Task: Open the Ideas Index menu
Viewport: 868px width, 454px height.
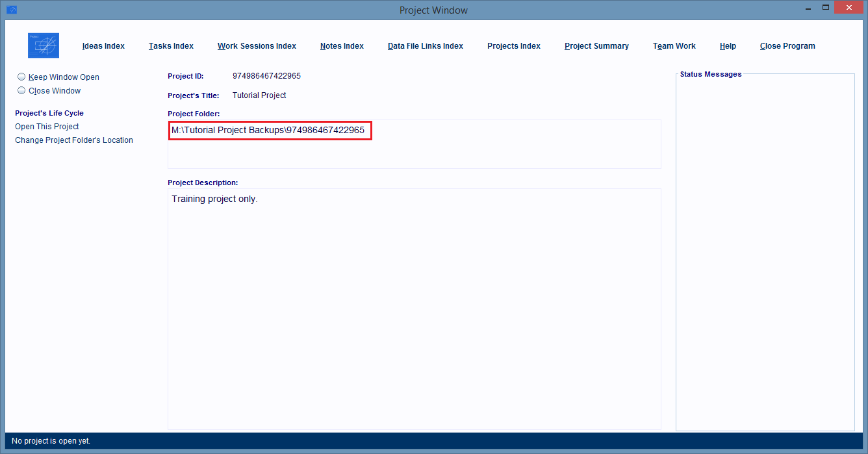Action: pos(103,46)
